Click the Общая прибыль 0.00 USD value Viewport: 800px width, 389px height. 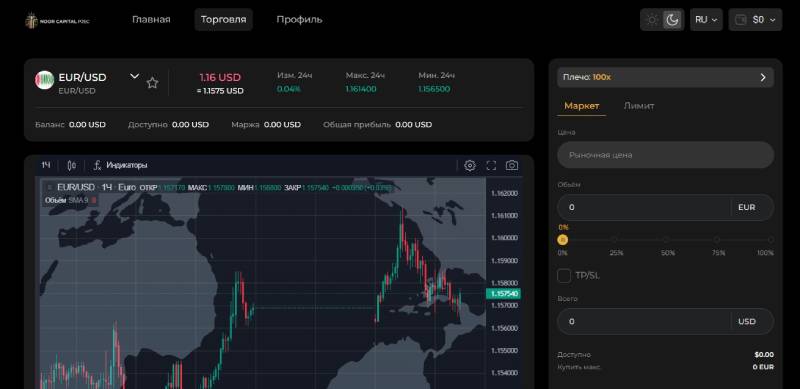[413, 125]
